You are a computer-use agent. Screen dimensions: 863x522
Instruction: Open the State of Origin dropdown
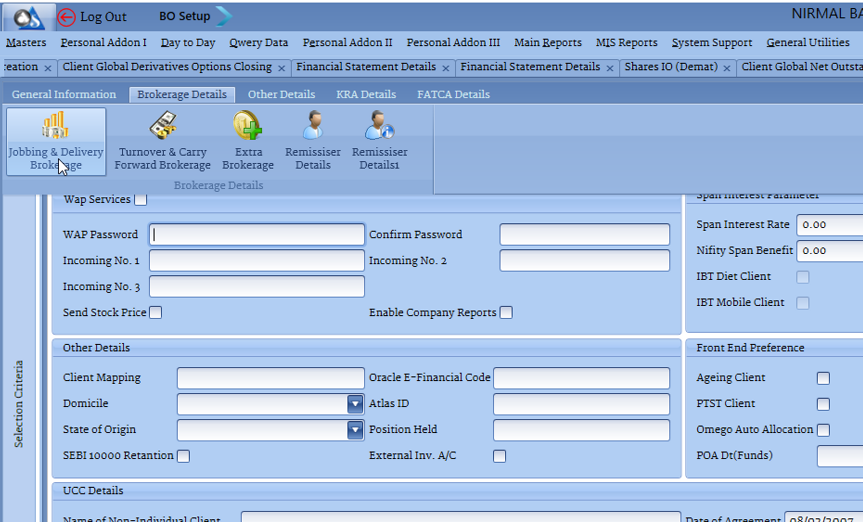coord(355,430)
